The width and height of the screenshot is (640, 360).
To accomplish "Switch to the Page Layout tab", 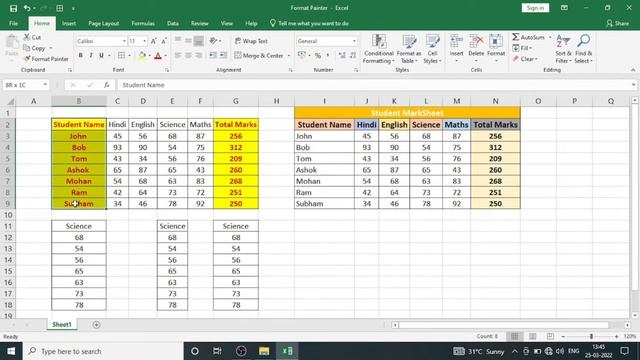I will [104, 24].
